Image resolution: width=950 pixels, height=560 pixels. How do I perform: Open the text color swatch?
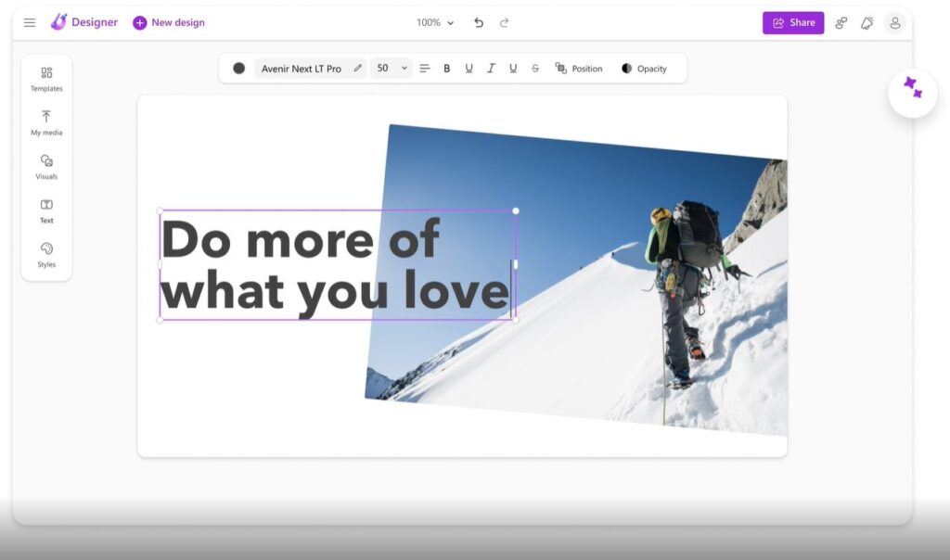(x=238, y=68)
